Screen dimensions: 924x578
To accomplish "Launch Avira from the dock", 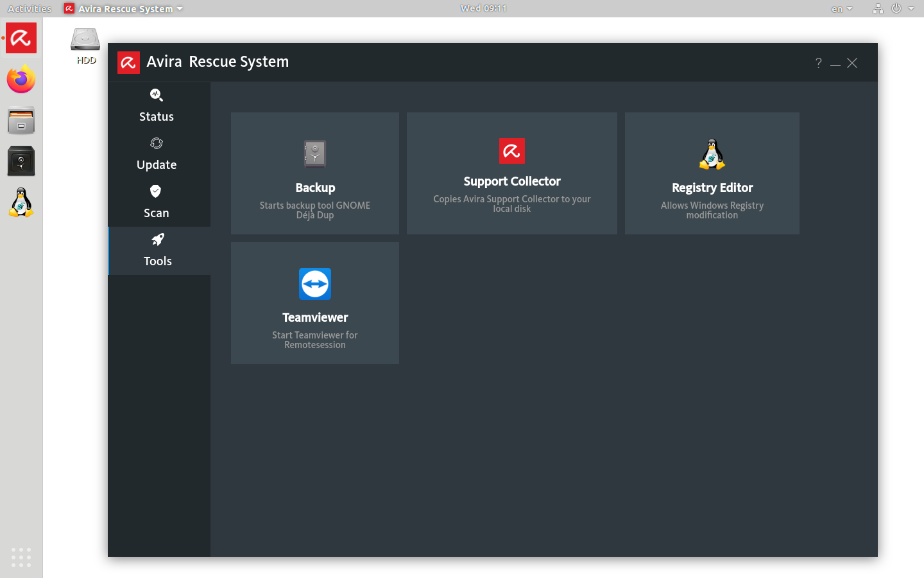I will [x=21, y=38].
